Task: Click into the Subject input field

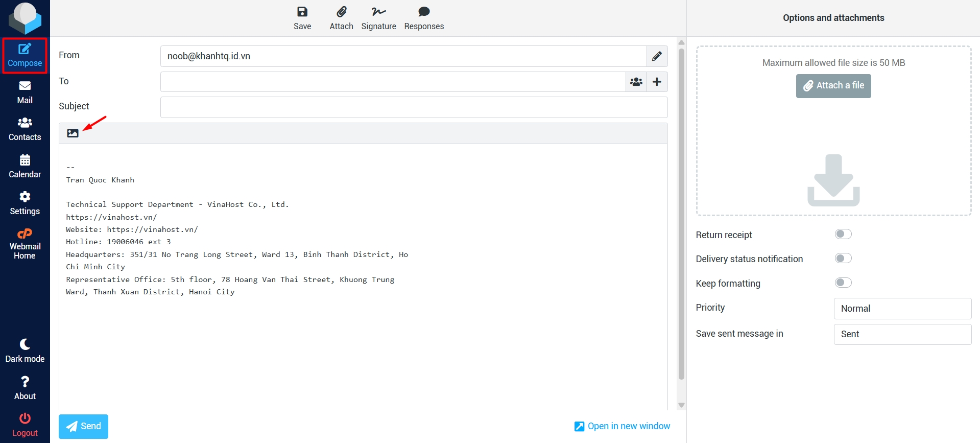Action: (x=414, y=107)
